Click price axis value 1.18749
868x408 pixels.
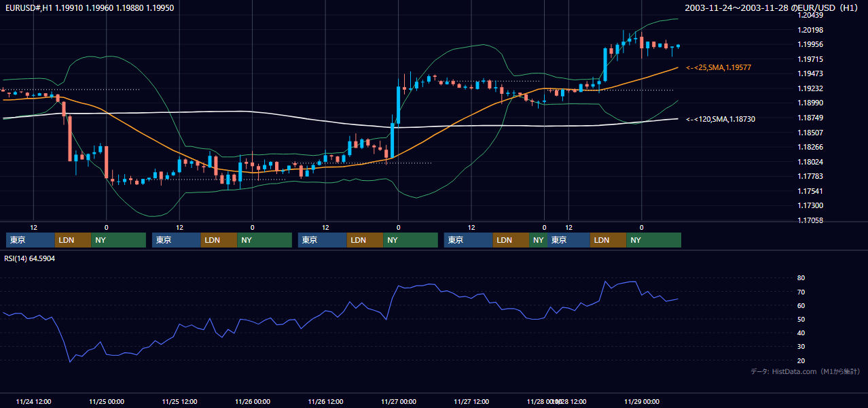point(810,118)
